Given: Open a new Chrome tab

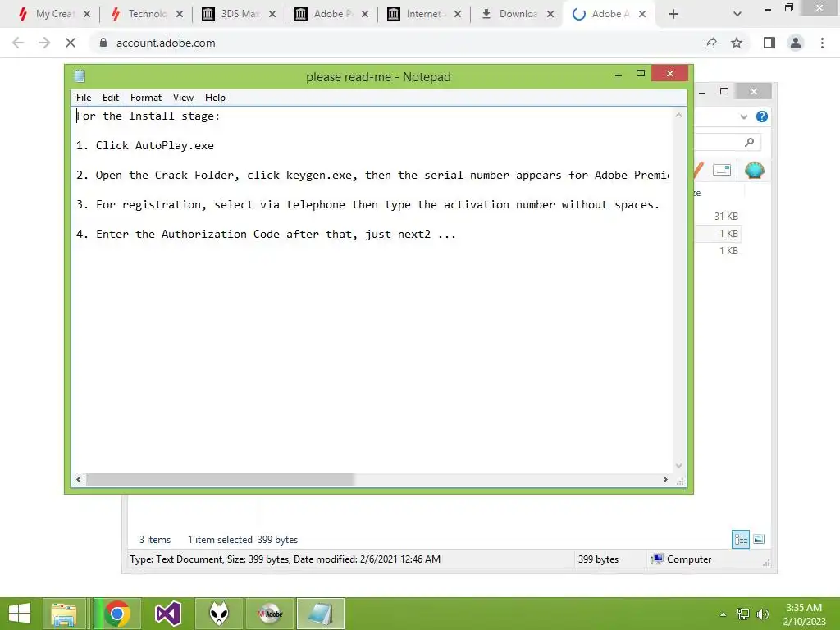Looking at the screenshot, I should tap(673, 14).
